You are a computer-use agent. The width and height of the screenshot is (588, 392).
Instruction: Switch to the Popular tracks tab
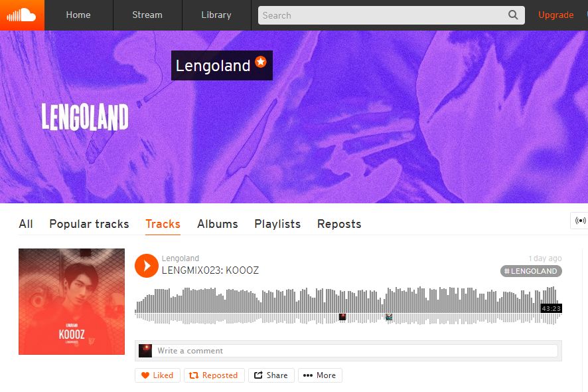[x=89, y=224]
